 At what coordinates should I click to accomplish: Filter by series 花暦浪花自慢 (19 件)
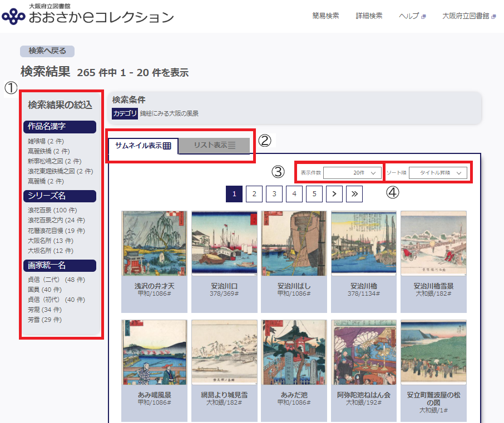coord(57,231)
